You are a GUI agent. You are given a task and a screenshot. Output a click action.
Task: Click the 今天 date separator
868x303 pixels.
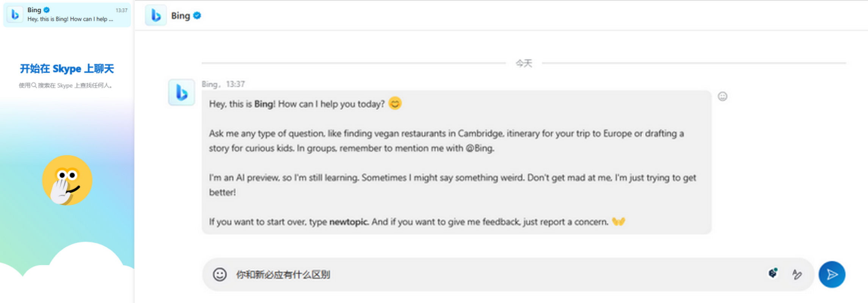[x=524, y=63]
